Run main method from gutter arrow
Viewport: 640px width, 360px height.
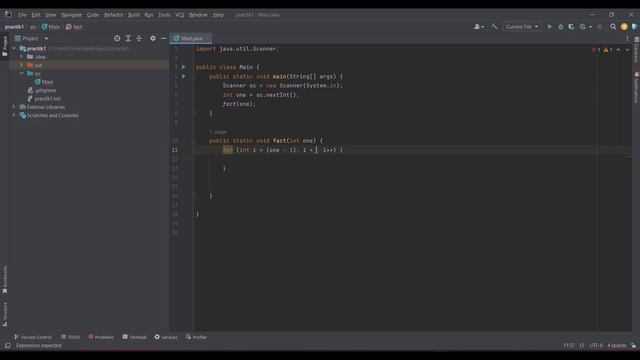(184, 76)
